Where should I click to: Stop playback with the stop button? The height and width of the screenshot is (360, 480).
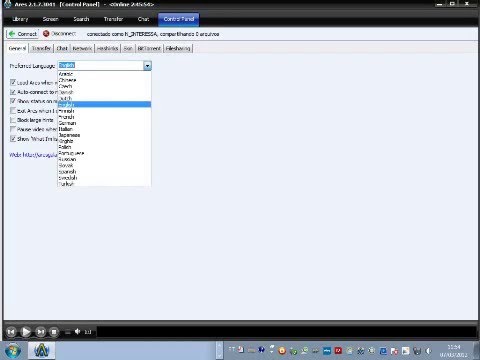54,332
